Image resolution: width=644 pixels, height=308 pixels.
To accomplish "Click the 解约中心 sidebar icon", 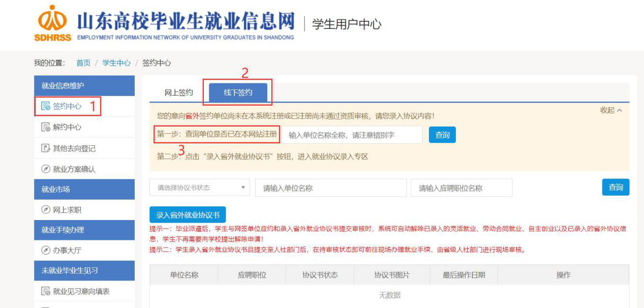I will pyautogui.click(x=45, y=128).
